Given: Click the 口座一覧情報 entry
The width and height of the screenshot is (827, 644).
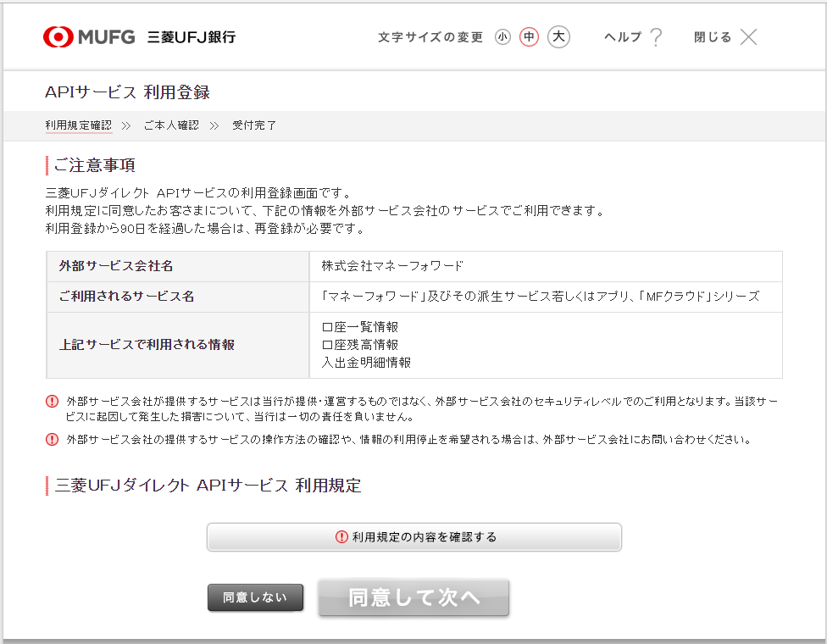Looking at the screenshot, I should (x=360, y=327).
